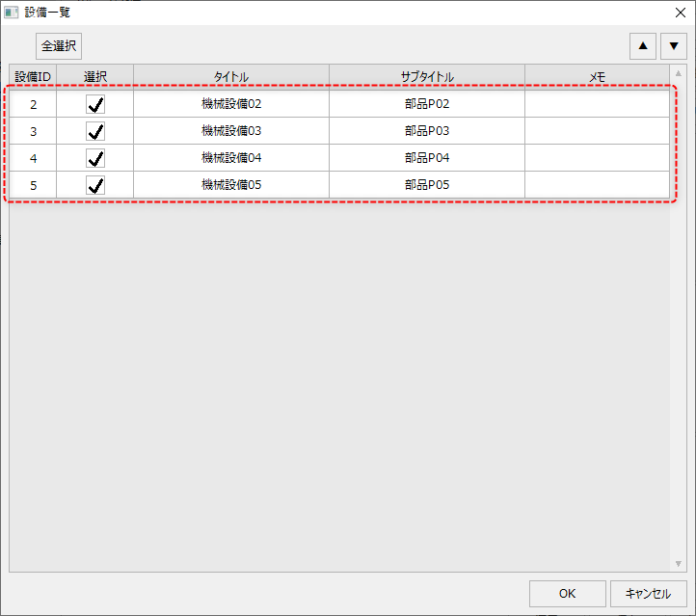
Task: Select the 部品P03 subtitle cell
Action: (427, 131)
